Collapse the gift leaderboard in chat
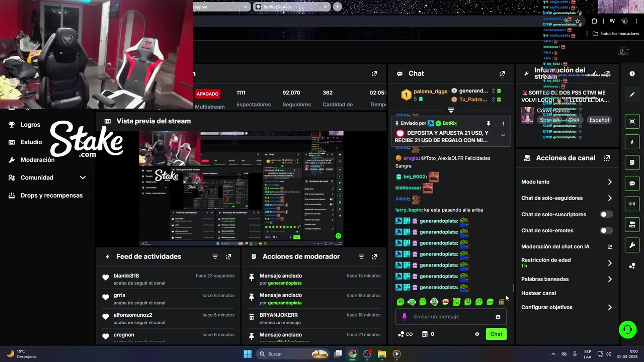The height and width of the screenshot is (362, 644). pos(451,110)
